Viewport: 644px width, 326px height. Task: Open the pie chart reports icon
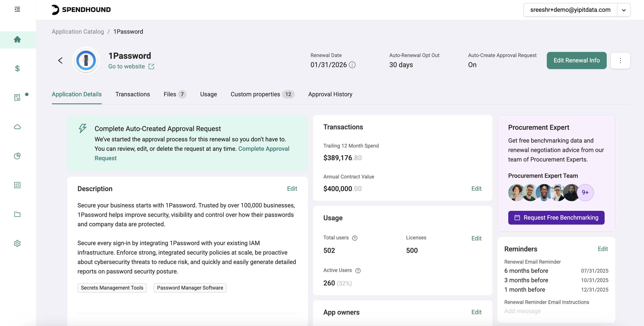pos(17,156)
